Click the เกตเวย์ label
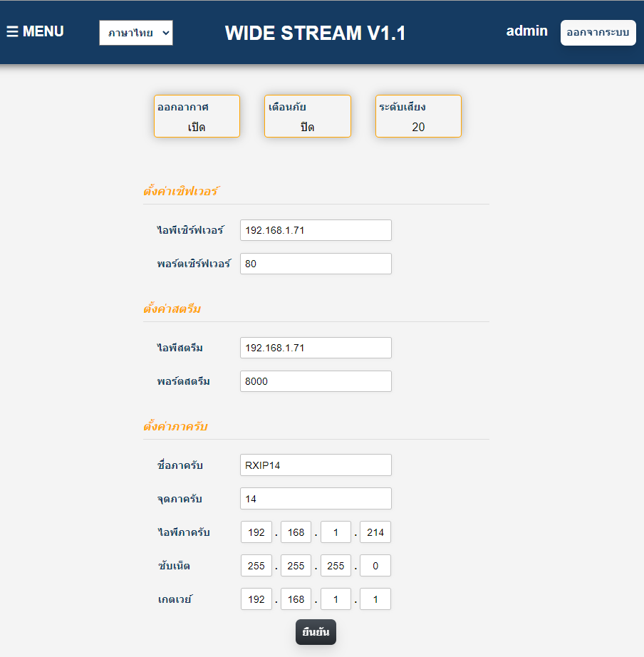 pyautogui.click(x=175, y=599)
